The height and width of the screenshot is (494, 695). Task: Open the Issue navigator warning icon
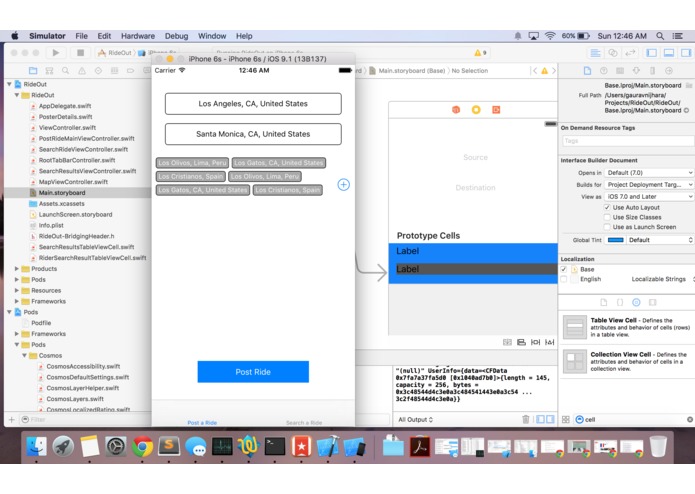pos(82,70)
